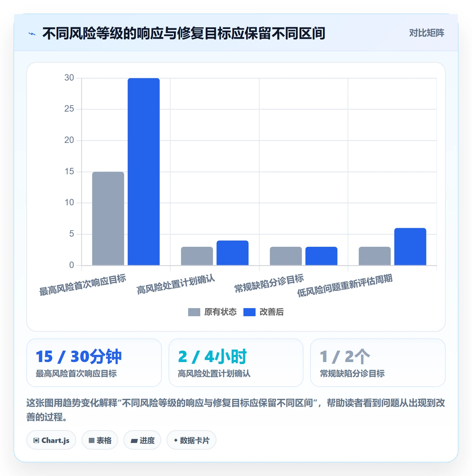The image size is (472, 476).
Task: Click the 1 / 2个 metric value
Action: 345,356
